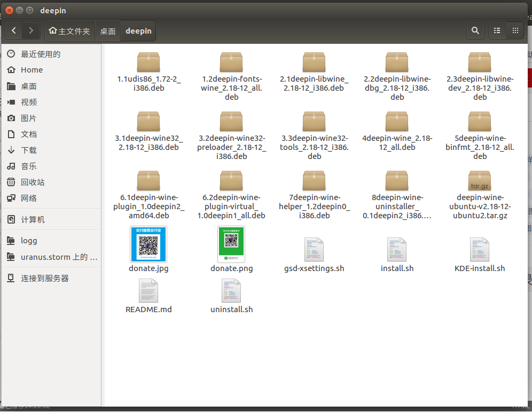532x413 pixels.
Task: Select 3.2deepin-wine32-preloader package icon
Action: [x=231, y=122]
